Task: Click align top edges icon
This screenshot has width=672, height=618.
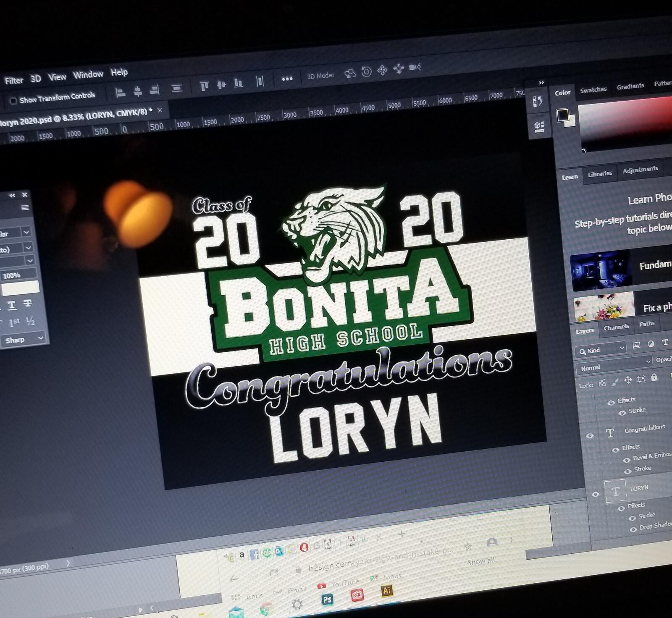Action: click(204, 86)
